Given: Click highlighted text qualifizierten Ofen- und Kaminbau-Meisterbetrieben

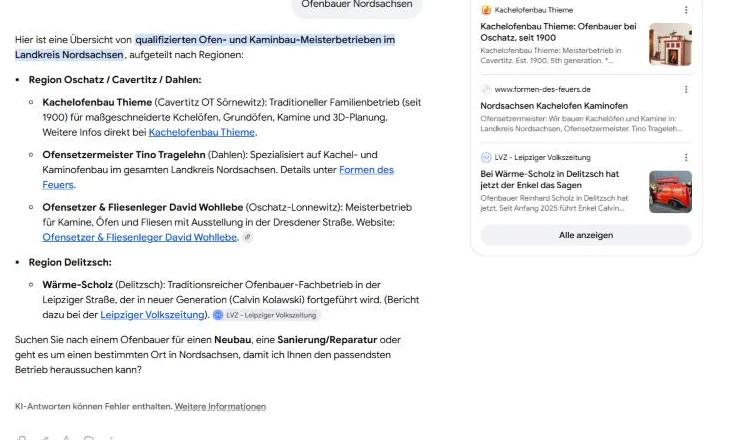Looking at the screenshot, I should tap(265, 40).
